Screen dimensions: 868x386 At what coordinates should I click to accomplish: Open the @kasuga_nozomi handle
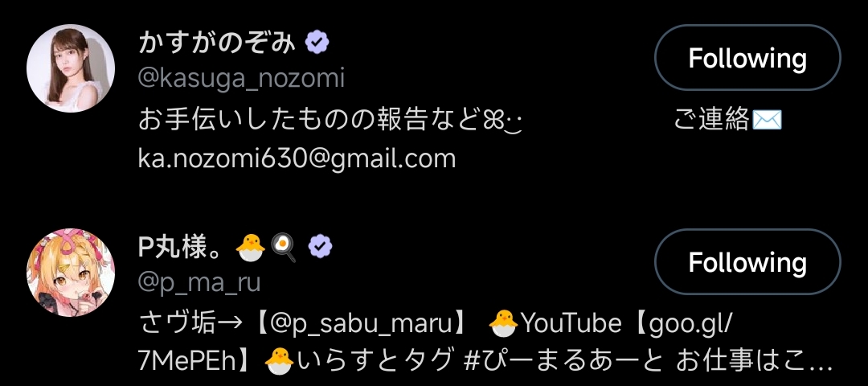coord(241,78)
